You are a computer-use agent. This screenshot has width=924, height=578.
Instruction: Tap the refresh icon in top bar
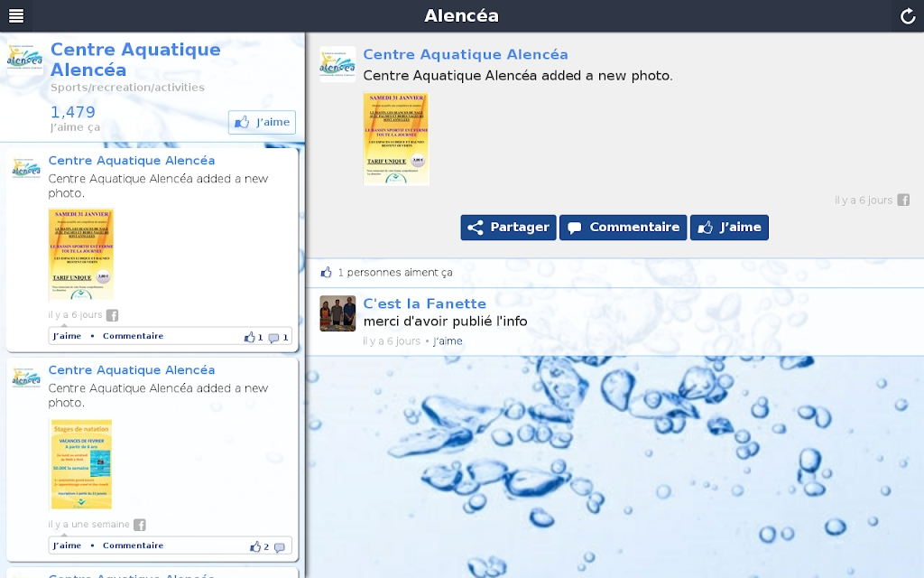point(908,16)
